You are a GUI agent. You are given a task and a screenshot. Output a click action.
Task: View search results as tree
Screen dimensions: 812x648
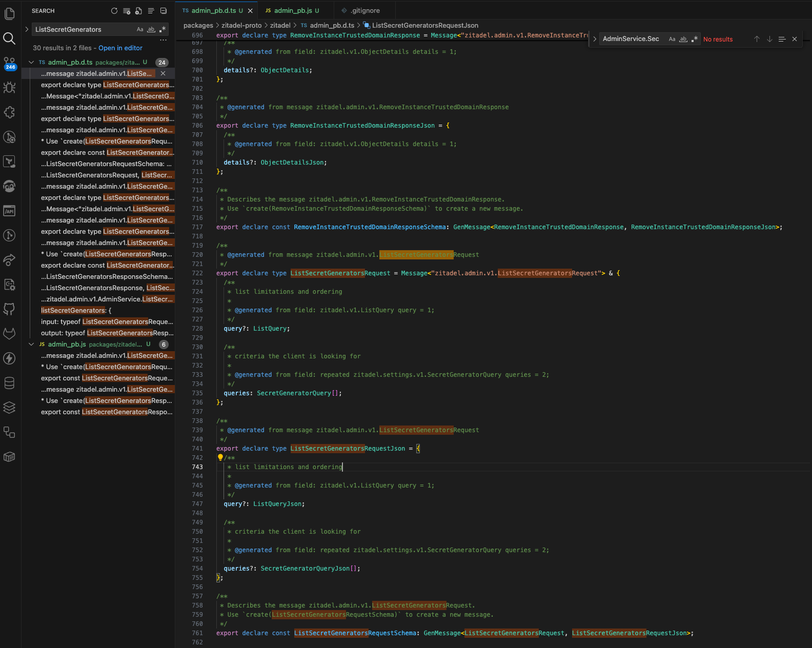(x=151, y=11)
